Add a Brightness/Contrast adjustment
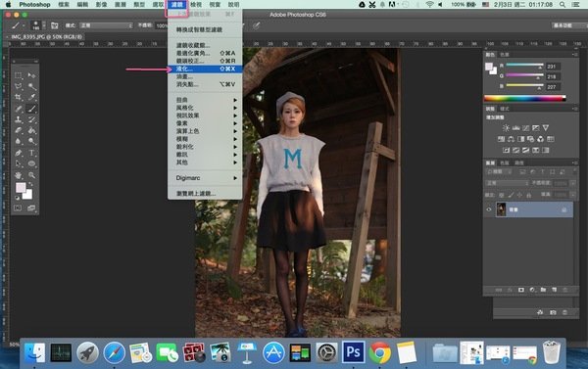Image resolution: width=588 pixels, height=369 pixels. tap(506, 128)
